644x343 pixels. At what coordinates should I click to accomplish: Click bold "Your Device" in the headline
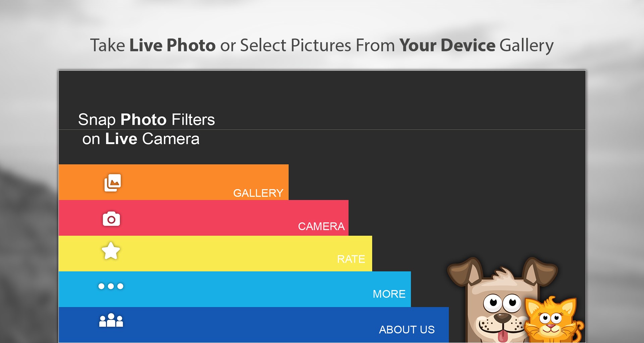click(x=447, y=45)
